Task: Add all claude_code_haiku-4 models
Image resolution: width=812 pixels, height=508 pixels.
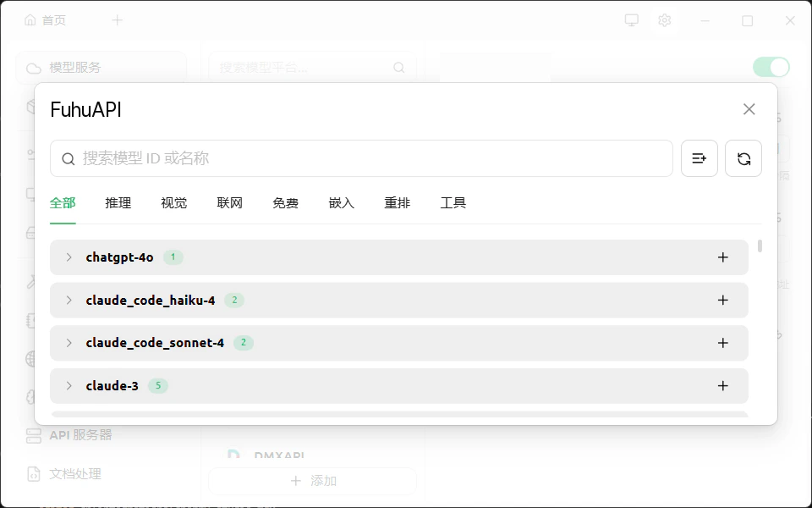Action: (723, 300)
